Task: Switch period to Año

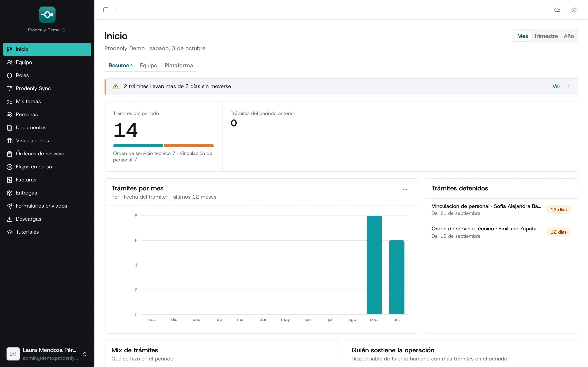Action: [x=569, y=36]
